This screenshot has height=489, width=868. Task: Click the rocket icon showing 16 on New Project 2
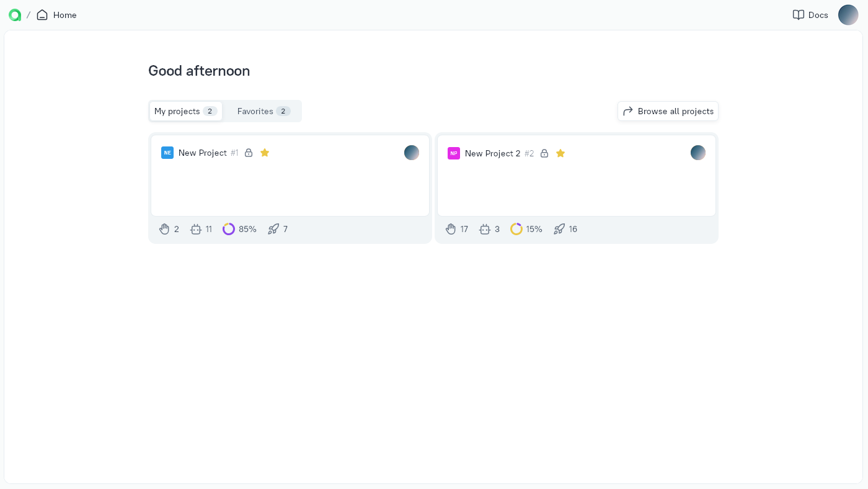pos(560,229)
